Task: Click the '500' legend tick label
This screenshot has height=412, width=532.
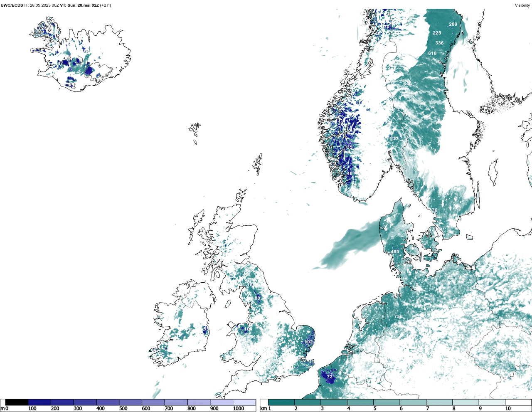Action: [x=123, y=409]
